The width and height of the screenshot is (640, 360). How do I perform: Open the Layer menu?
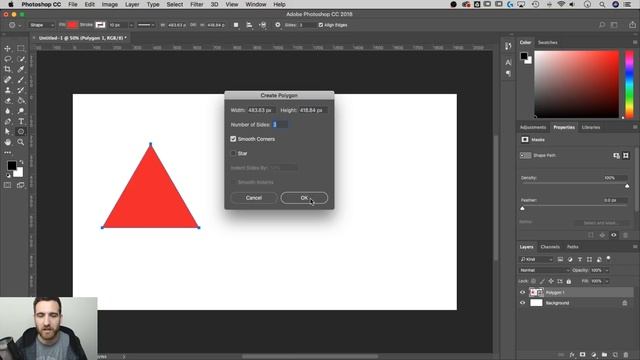point(132,4)
